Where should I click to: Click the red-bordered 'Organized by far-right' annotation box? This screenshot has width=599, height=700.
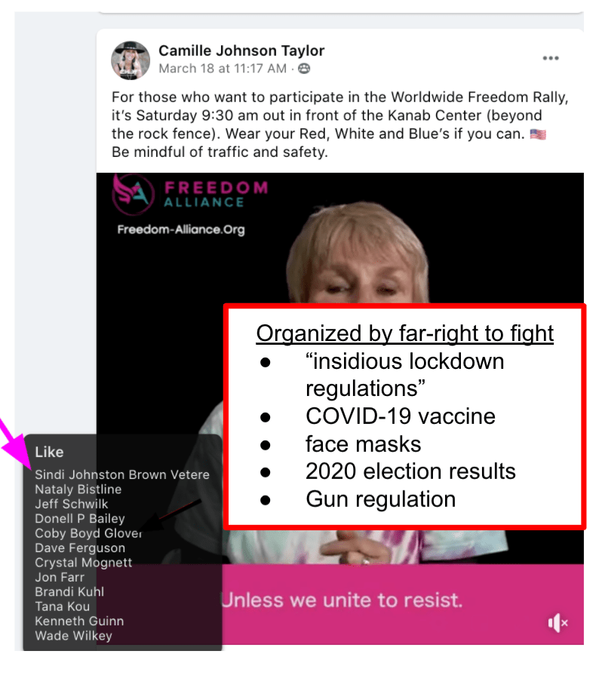coord(405,416)
